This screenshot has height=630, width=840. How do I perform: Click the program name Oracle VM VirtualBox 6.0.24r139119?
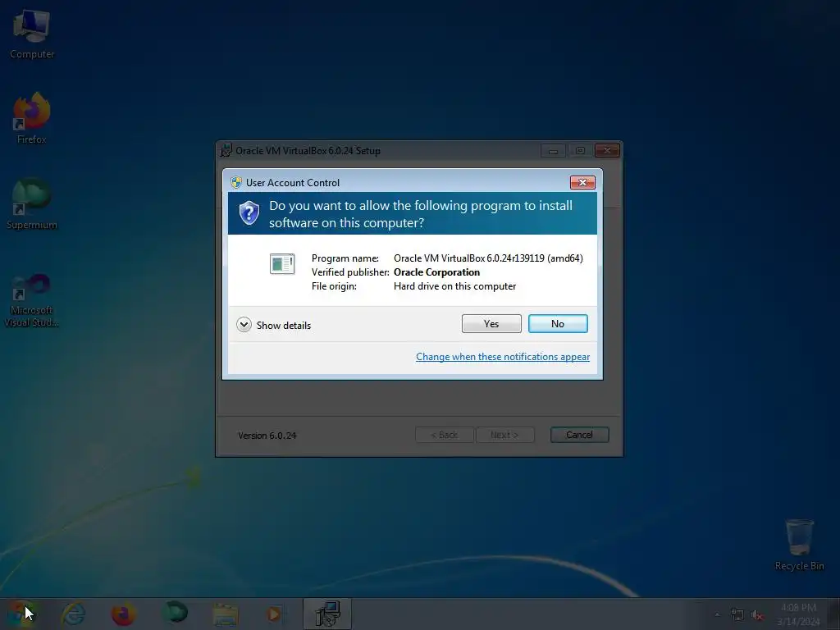[488, 258]
